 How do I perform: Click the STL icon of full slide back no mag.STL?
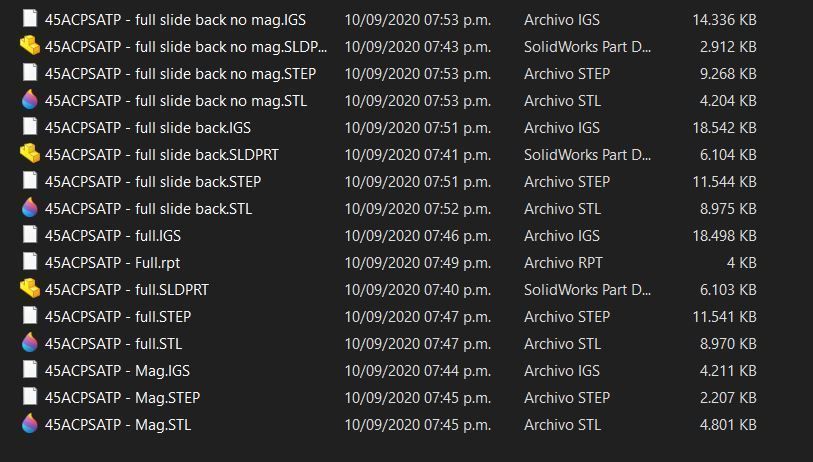(30, 100)
